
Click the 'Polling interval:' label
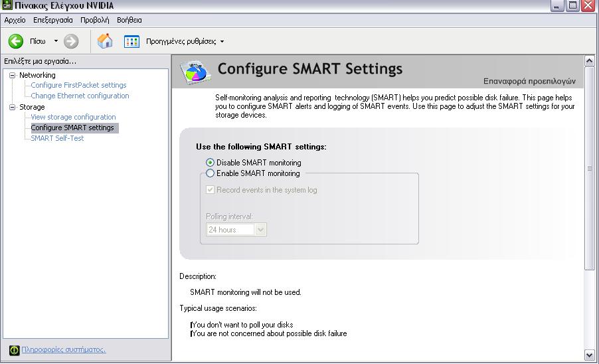pos(230,217)
